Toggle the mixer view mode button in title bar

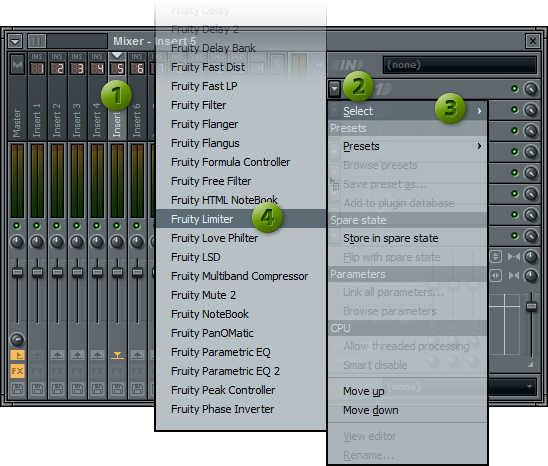pyautogui.click(x=37, y=41)
